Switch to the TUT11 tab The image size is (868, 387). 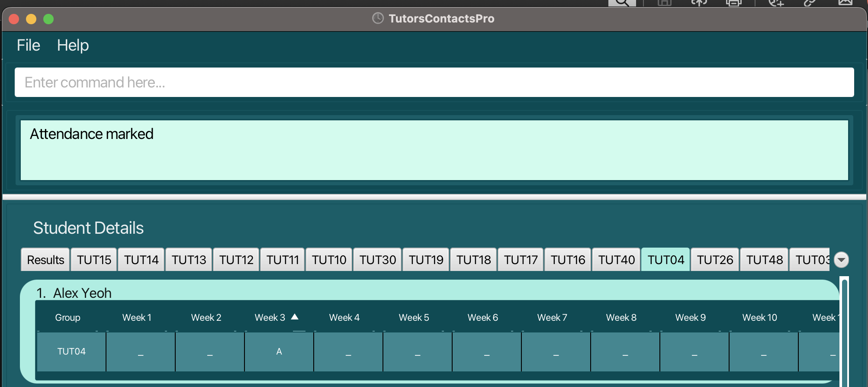[283, 260]
